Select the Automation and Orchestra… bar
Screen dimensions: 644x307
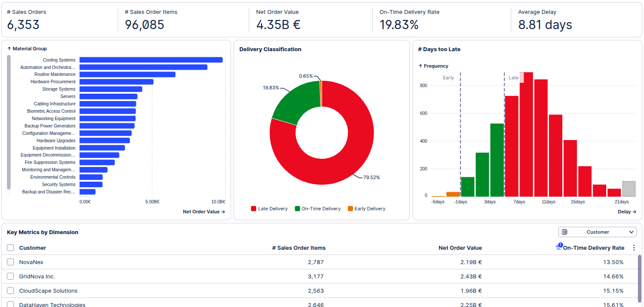(x=143, y=67)
